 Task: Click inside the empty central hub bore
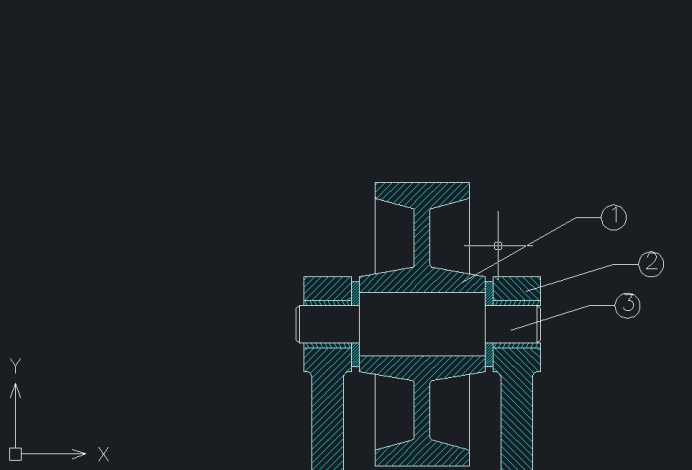pos(422,323)
